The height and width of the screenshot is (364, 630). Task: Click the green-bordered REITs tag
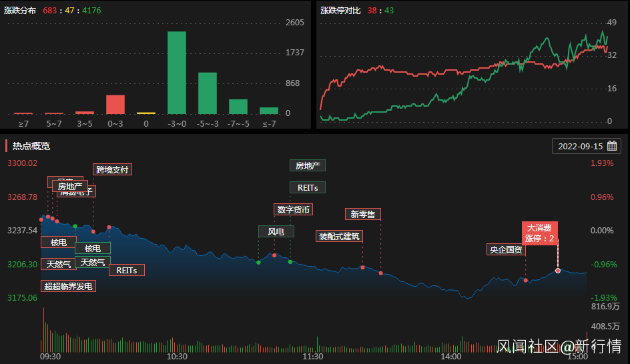point(308,187)
